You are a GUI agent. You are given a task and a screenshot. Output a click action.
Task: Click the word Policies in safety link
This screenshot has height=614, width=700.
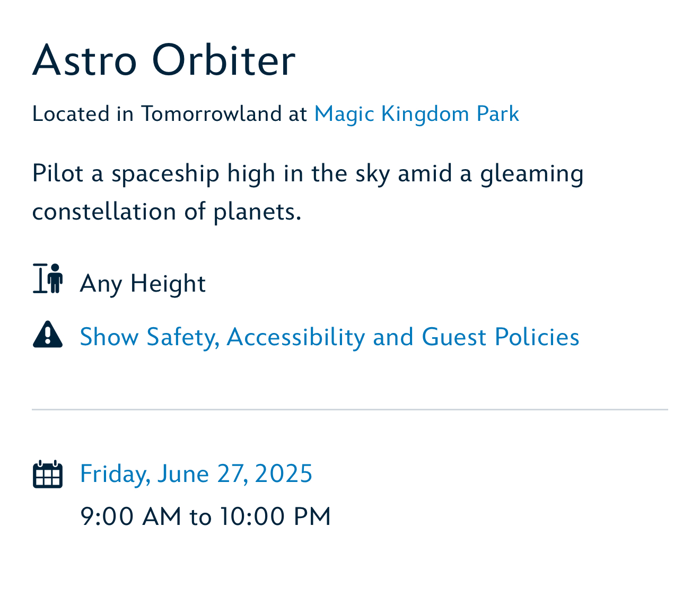(x=537, y=337)
